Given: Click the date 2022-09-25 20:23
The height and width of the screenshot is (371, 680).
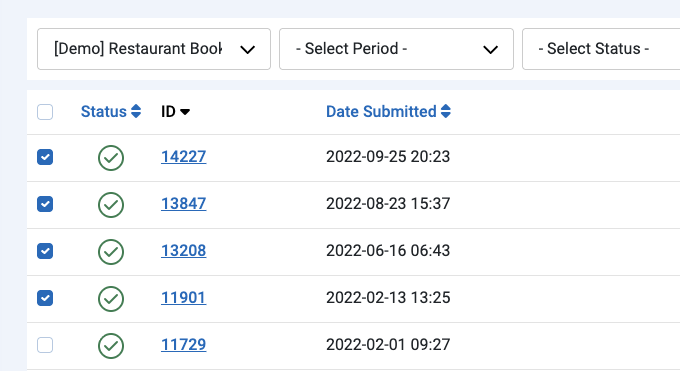Looking at the screenshot, I should point(388,157).
